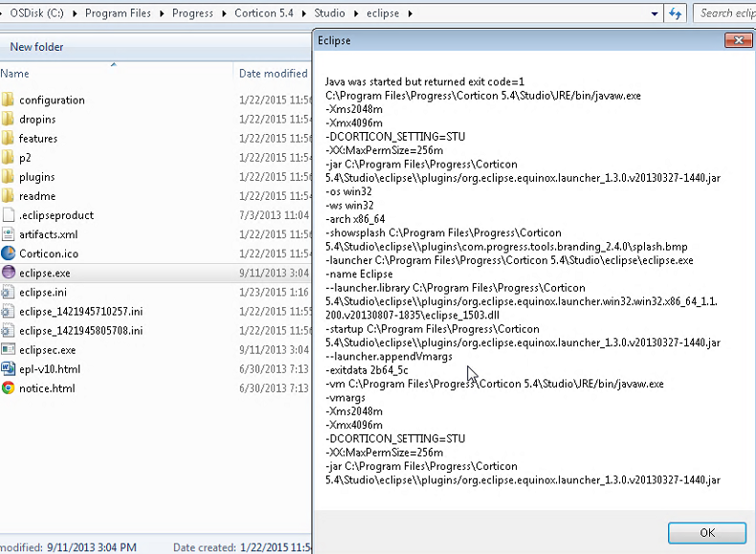The width and height of the screenshot is (756, 554).
Task: Click the plugins folder icon
Action: click(8, 177)
